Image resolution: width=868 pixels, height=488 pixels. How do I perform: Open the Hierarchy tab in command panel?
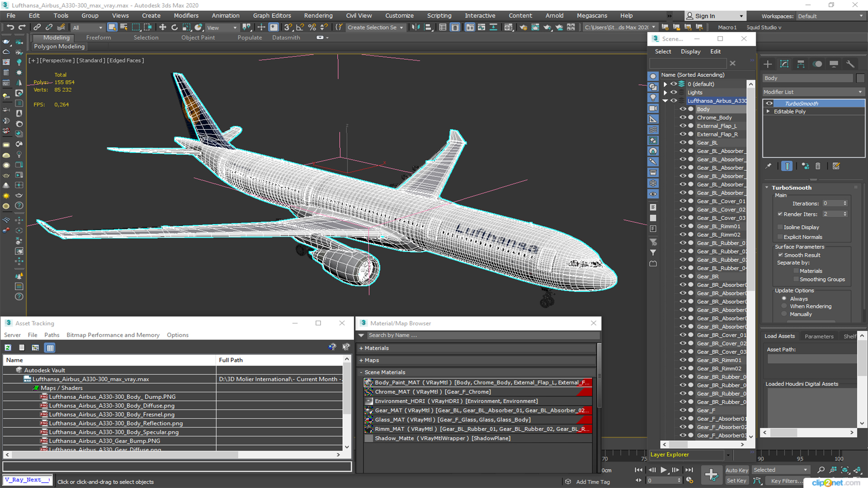[801, 64]
